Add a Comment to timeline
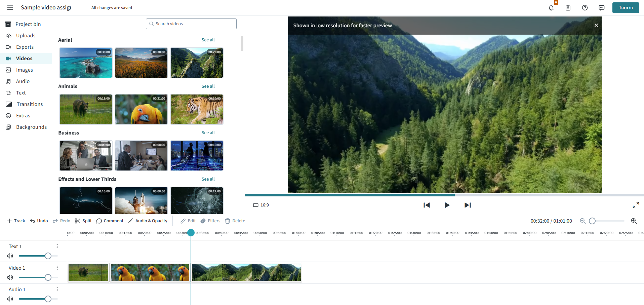 110,221
